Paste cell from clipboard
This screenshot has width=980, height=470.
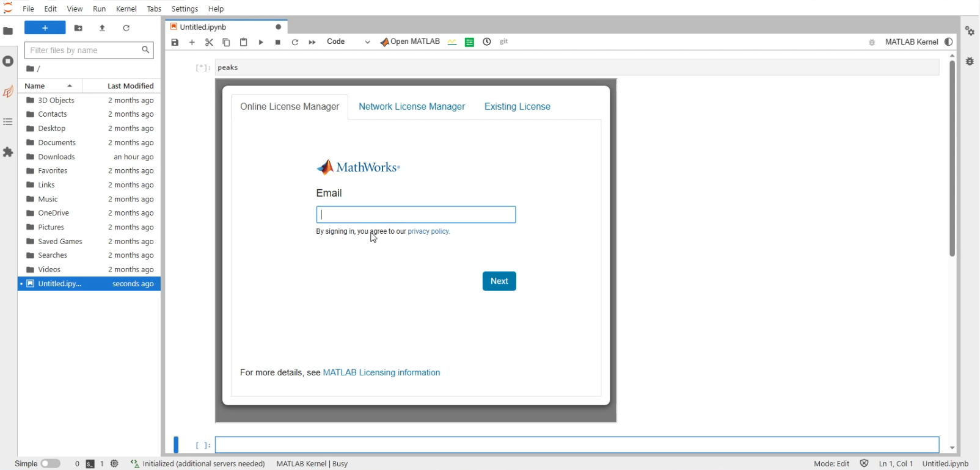(244, 42)
